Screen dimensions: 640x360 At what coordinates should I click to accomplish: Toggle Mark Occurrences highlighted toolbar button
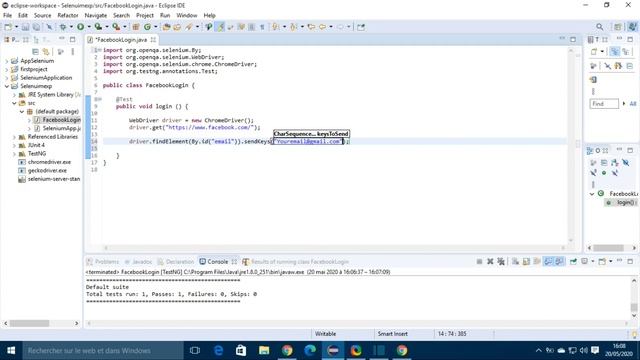click(x=221, y=27)
